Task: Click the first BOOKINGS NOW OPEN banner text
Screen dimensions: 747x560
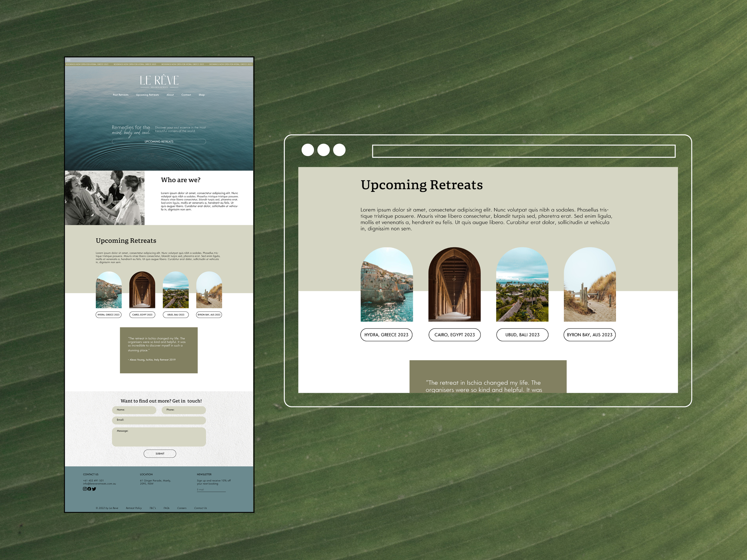Action: tap(87, 64)
